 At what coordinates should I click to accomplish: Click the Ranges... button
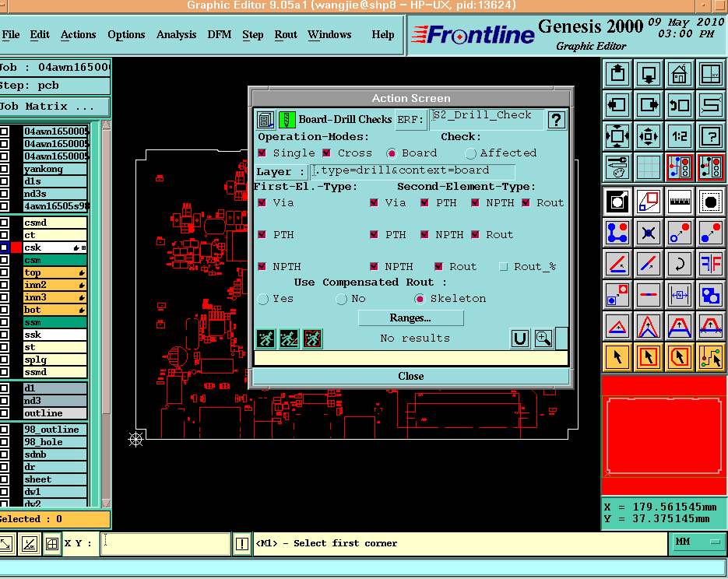click(410, 318)
